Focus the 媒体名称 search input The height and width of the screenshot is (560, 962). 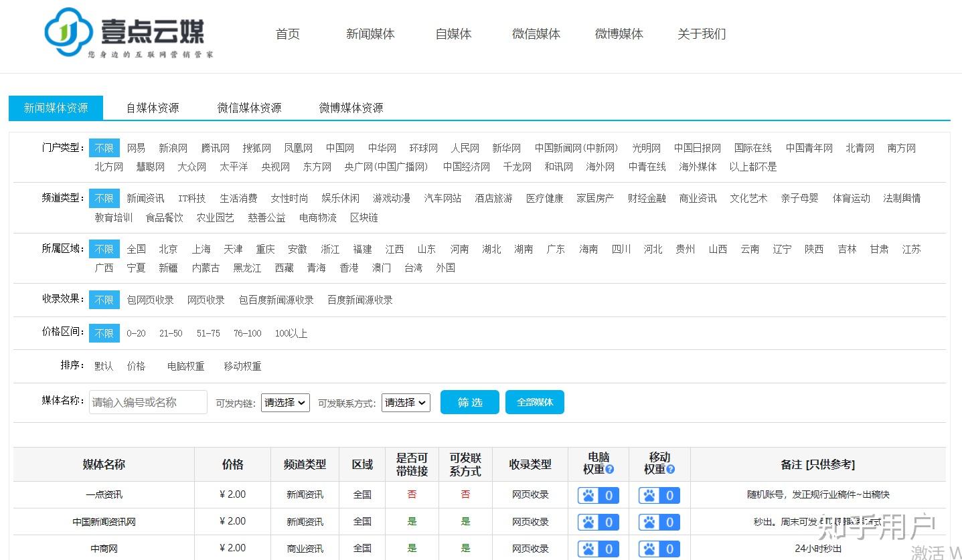click(x=148, y=402)
